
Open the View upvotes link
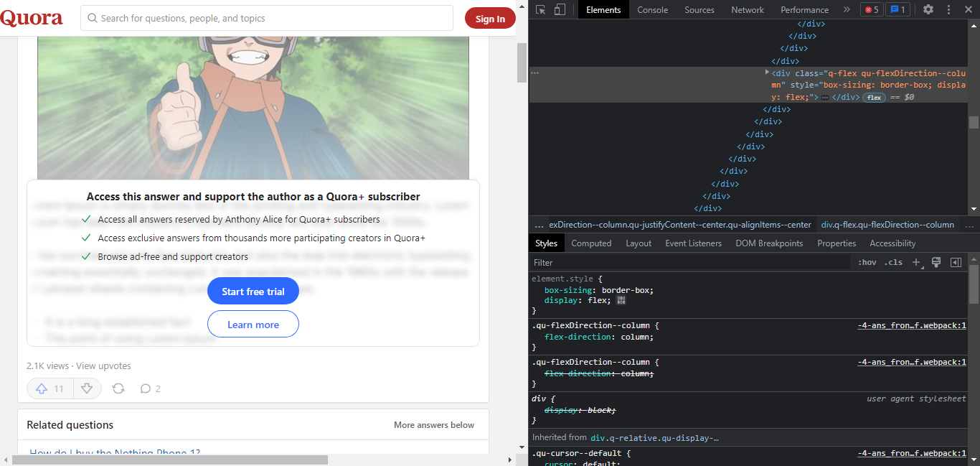pyautogui.click(x=103, y=365)
